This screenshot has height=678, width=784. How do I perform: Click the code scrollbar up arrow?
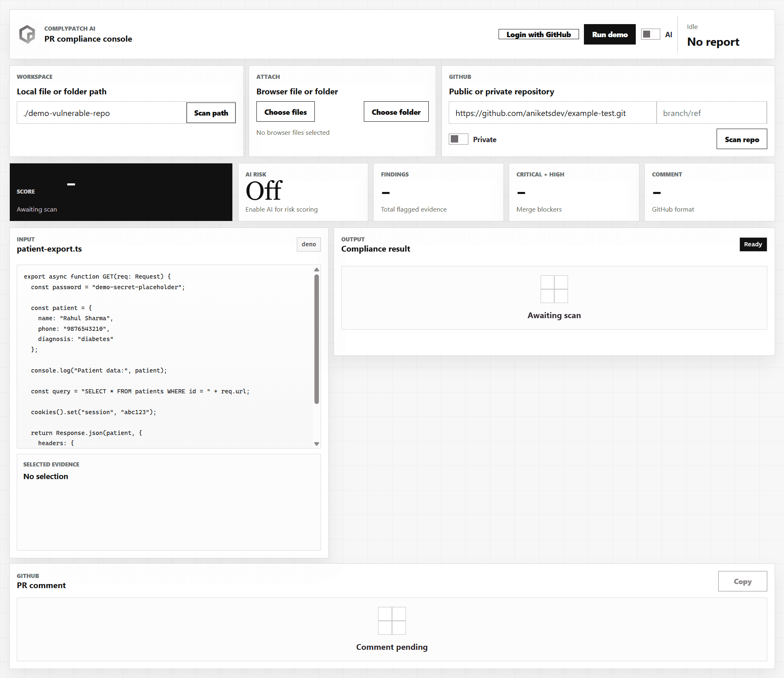(316, 270)
